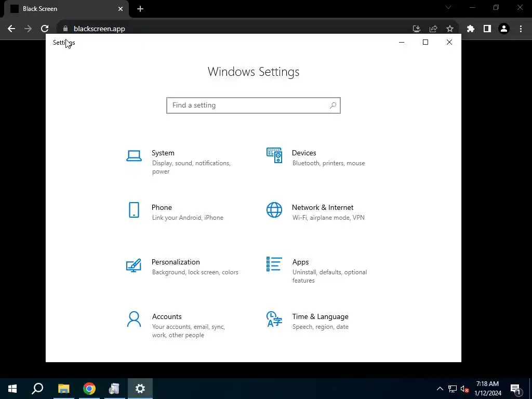Click 'Speech, region, date' description

coord(320,327)
